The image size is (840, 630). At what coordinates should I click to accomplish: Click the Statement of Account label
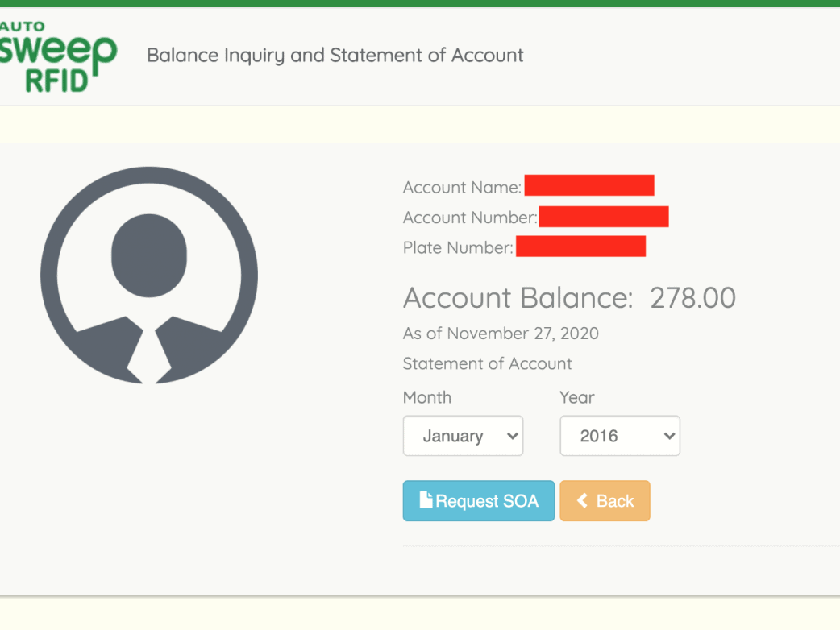click(x=487, y=363)
